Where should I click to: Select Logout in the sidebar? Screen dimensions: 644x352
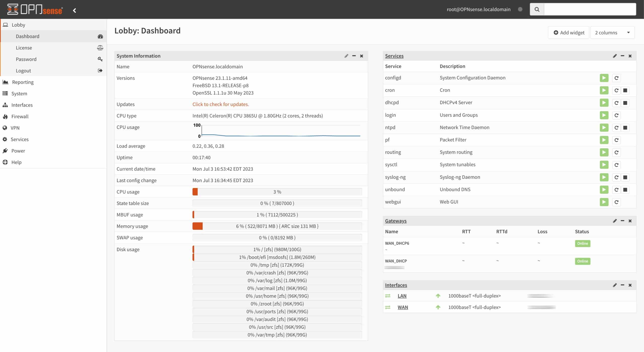coord(54,71)
